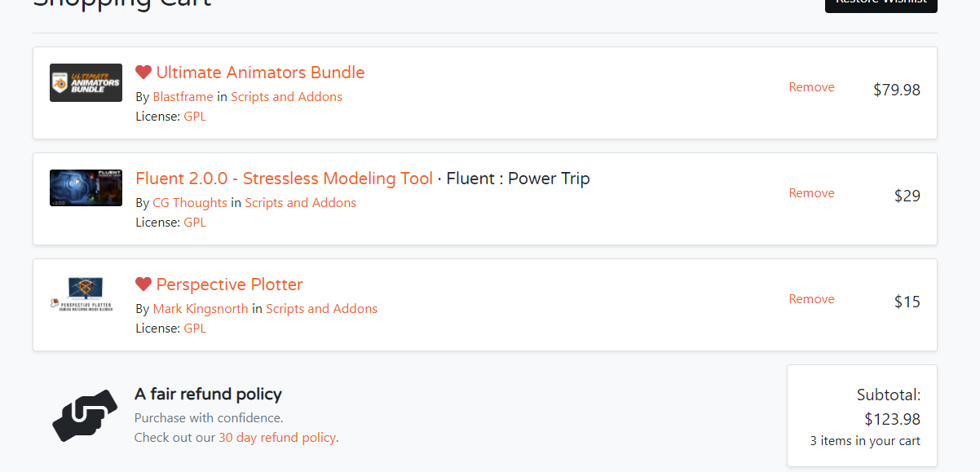The width and height of the screenshot is (980, 472).
Task: Click the handshake refund policy icon
Action: pos(85,414)
